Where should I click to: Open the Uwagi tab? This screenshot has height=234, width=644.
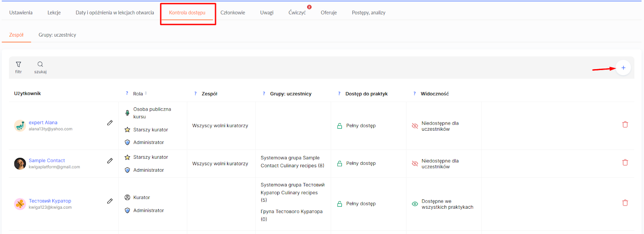click(x=267, y=12)
